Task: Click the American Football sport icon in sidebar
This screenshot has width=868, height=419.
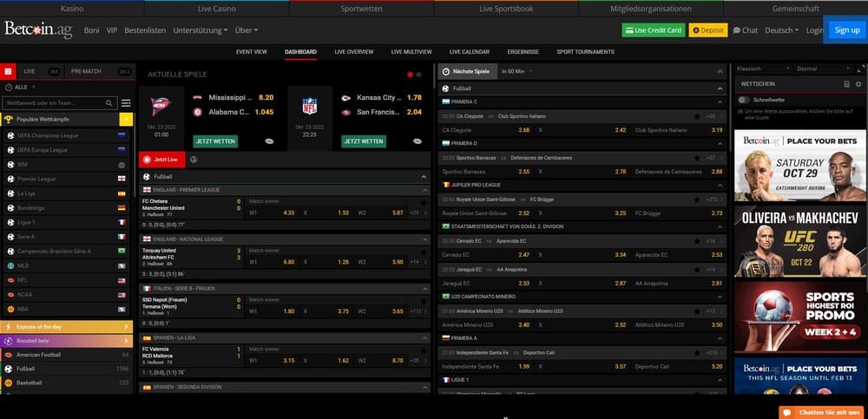Action: pyautogui.click(x=9, y=355)
